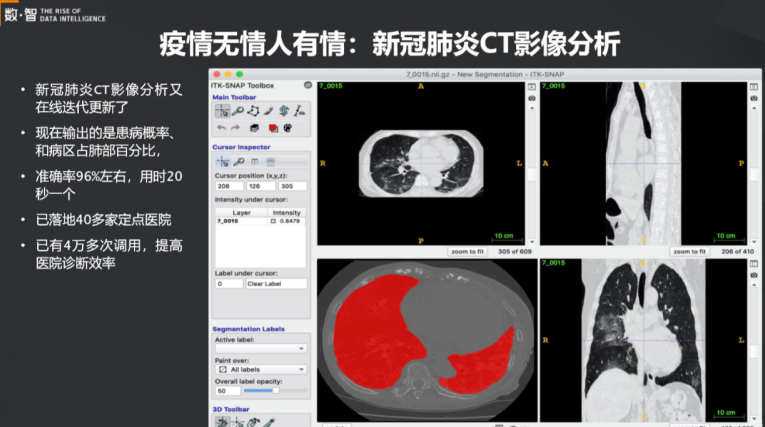Click the green maximize button of ITK-SNAP window
Image resolution: width=765 pixels, height=427 pixels.
[239, 74]
